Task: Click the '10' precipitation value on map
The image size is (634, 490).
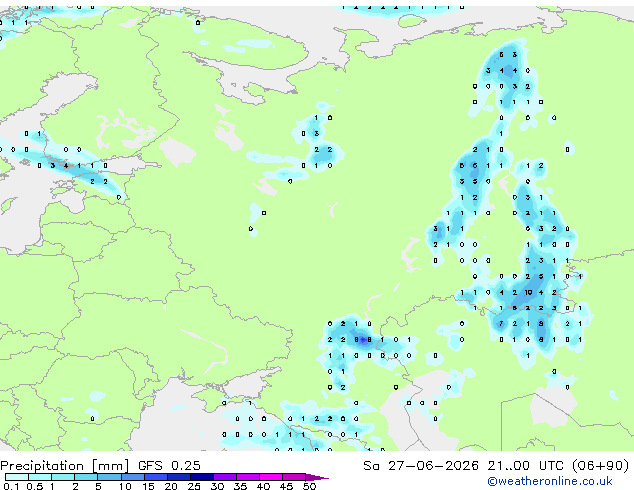Action: pyautogui.click(x=528, y=292)
